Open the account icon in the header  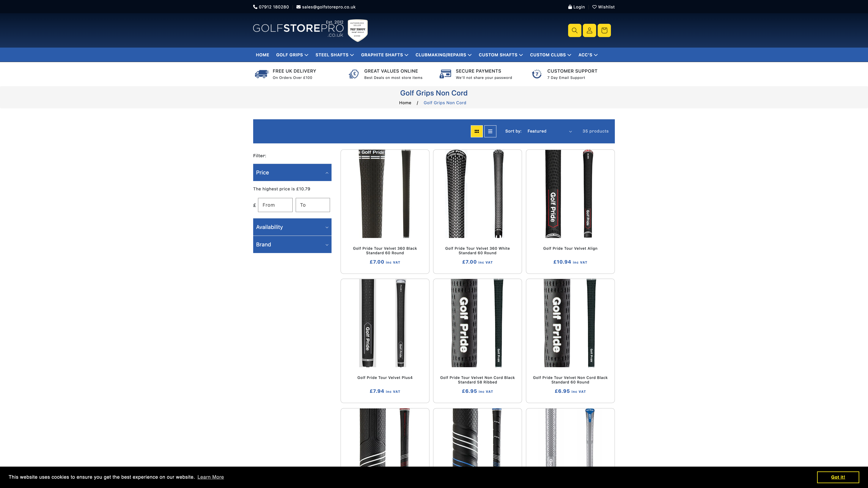pyautogui.click(x=589, y=30)
